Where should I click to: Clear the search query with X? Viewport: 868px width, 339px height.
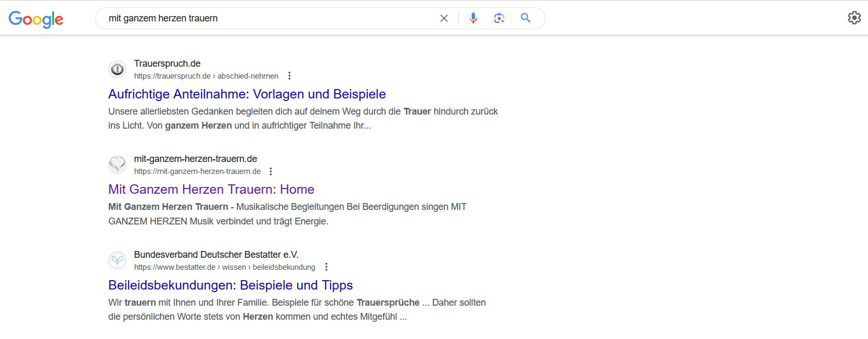(444, 18)
